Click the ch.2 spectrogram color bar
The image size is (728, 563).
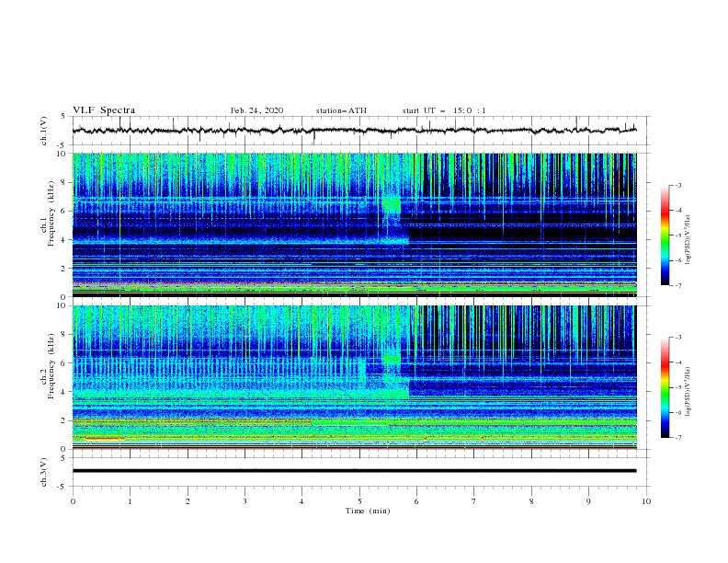(x=665, y=387)
